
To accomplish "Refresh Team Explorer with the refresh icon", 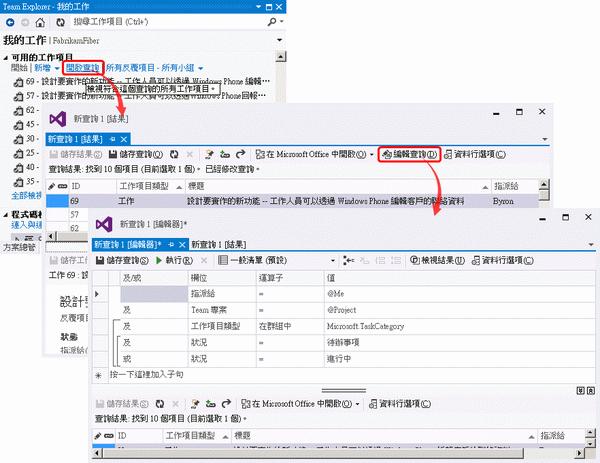I will click(x=60, y=22).
